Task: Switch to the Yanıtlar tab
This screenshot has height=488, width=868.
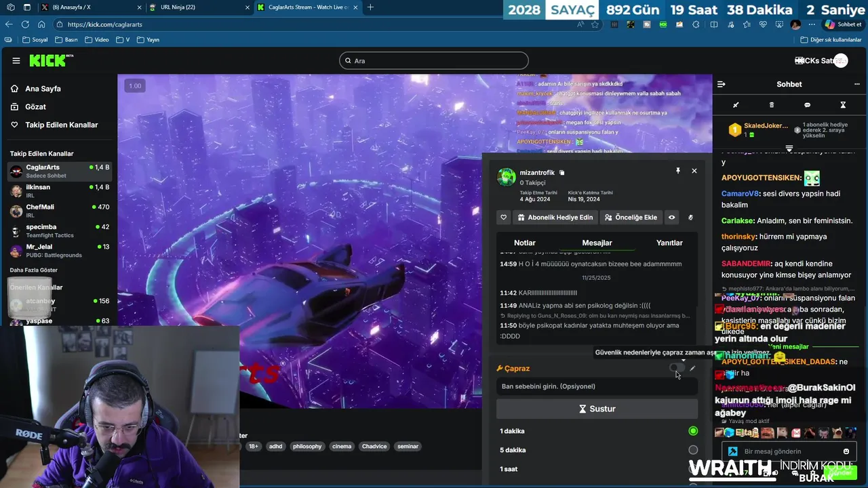Action: [x=669, y=243]
